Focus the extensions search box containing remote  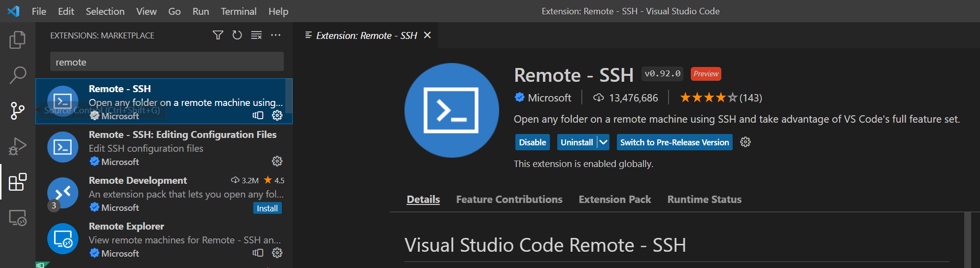click(167, 62)
